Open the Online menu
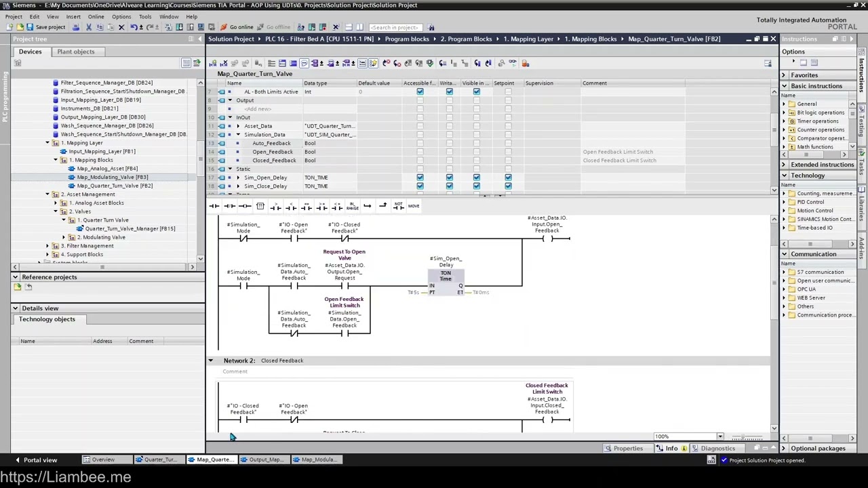This screenshot has width=868, height=488. [x=96, y=16]
